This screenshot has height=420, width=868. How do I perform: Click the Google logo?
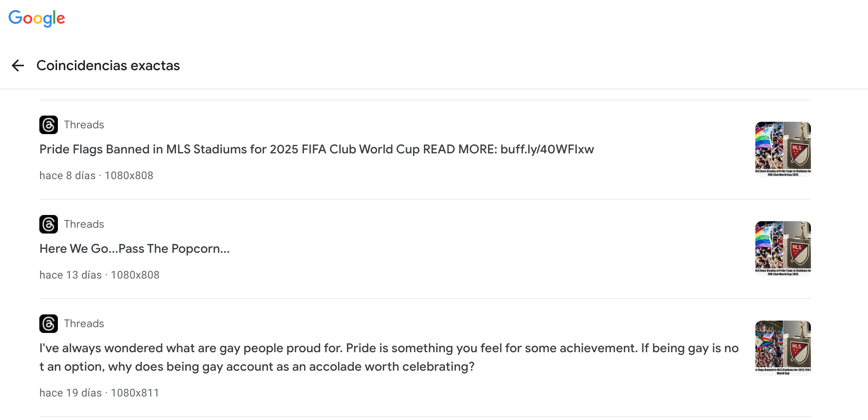[37, 18]
